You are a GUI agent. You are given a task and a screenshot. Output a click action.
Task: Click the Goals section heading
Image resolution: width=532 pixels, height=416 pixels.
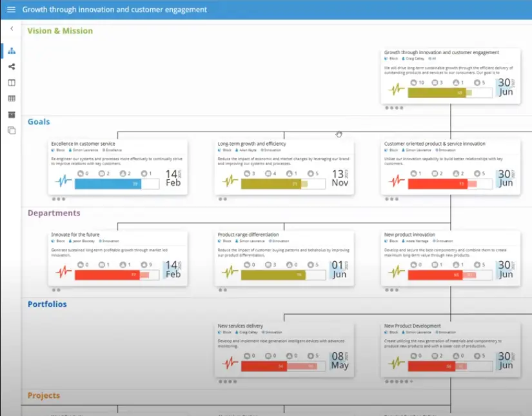(39, 121)
